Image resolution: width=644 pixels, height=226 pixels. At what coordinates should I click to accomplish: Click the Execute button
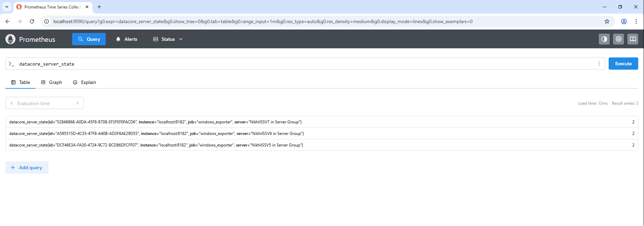tap(623, 64)
